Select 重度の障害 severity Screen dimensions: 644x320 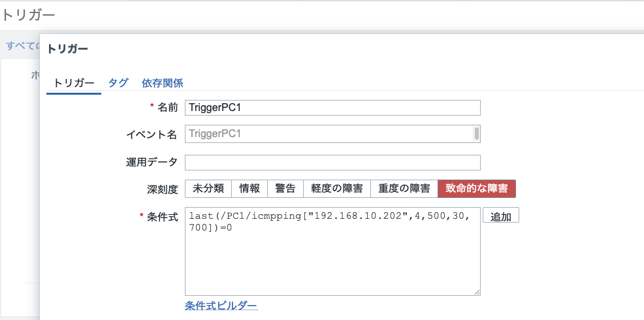pos(404,189)
